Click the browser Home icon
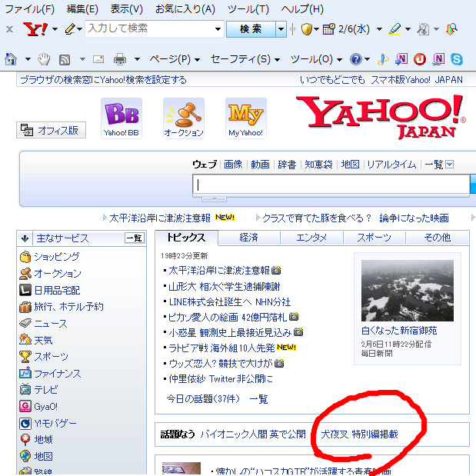The width and height of the screenshot is (476, 476). [x=11, y=59]
